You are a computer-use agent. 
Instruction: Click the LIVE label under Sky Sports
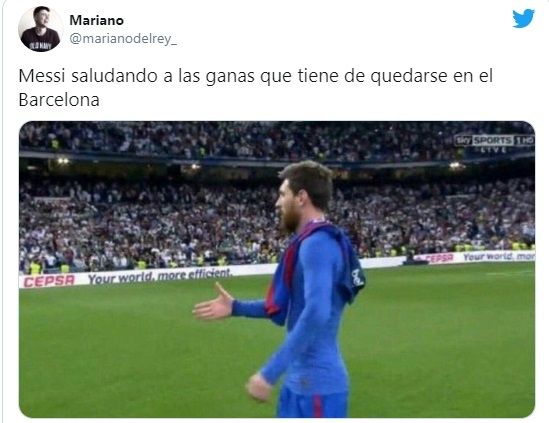coord(493,150)
